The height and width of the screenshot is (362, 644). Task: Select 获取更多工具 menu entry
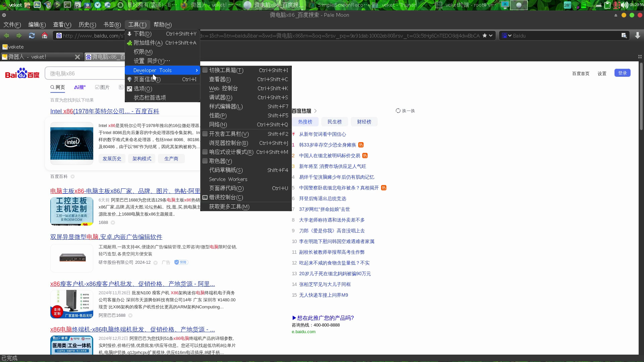[x=246, y=207]
